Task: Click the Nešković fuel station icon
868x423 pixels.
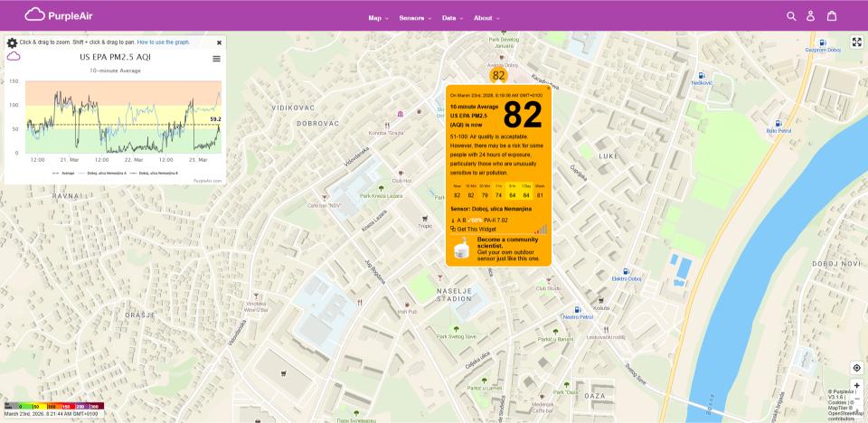Action: click(702, 75)
